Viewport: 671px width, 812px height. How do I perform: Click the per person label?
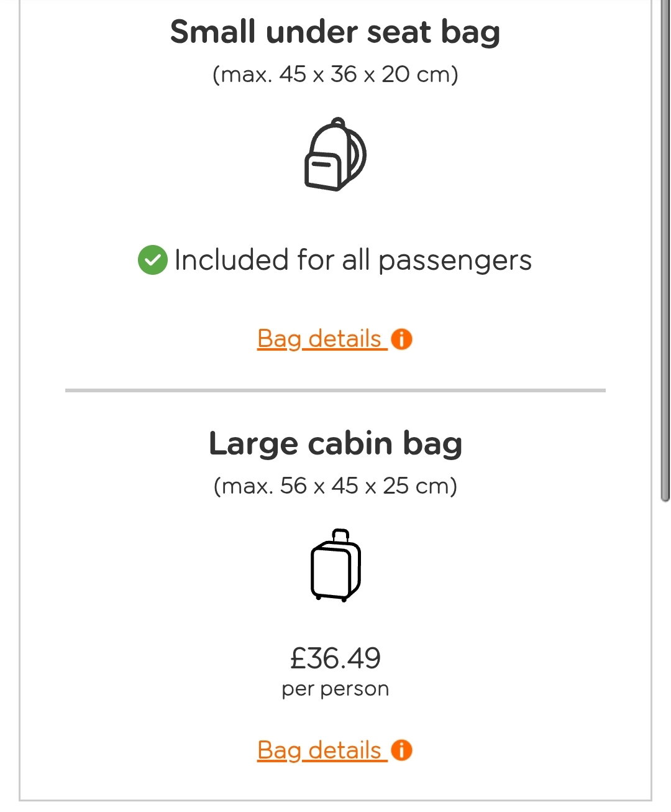pos(335,690)
